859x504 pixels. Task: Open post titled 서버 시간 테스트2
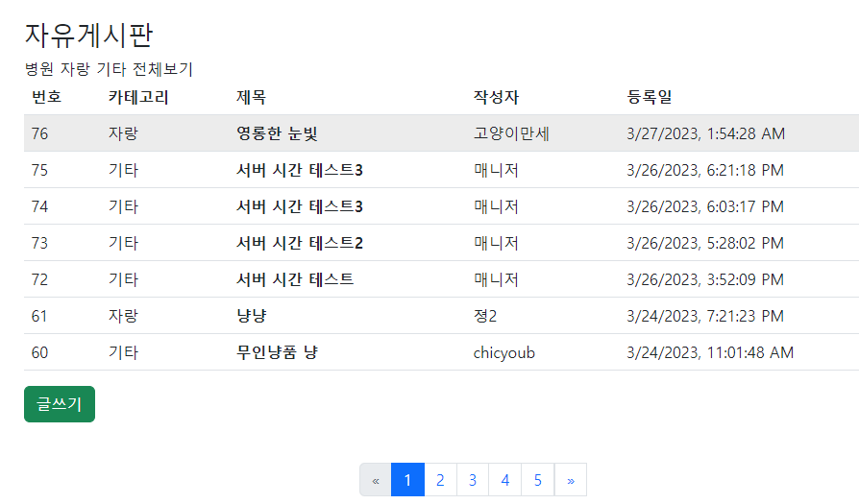300,243
